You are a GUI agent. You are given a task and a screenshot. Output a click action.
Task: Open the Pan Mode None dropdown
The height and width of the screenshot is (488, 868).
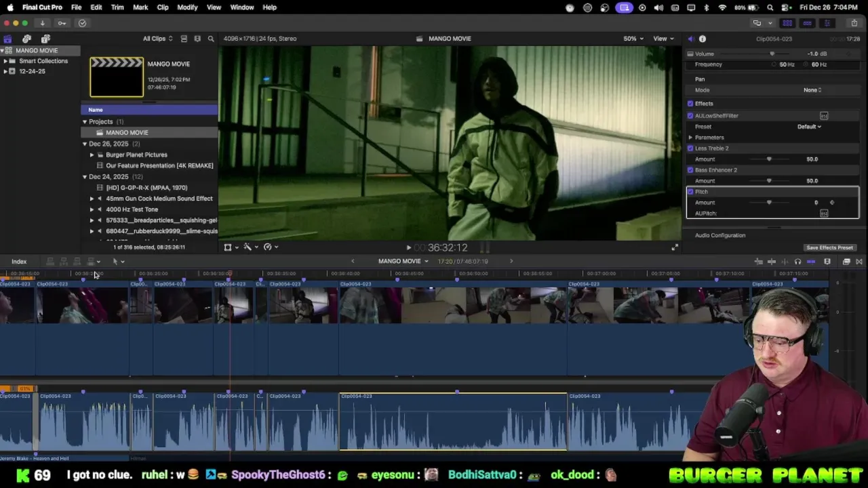(x=812, y=90)
